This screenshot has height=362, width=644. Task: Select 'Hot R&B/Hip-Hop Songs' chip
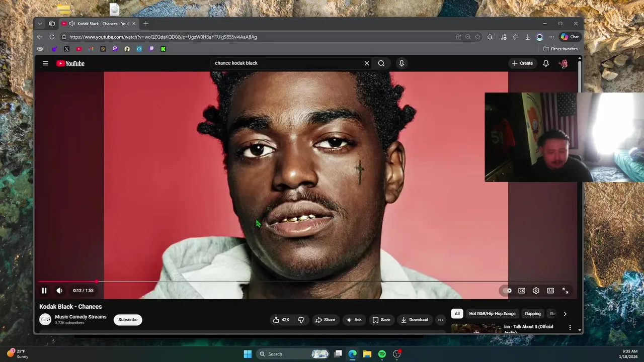coord(493,314)
